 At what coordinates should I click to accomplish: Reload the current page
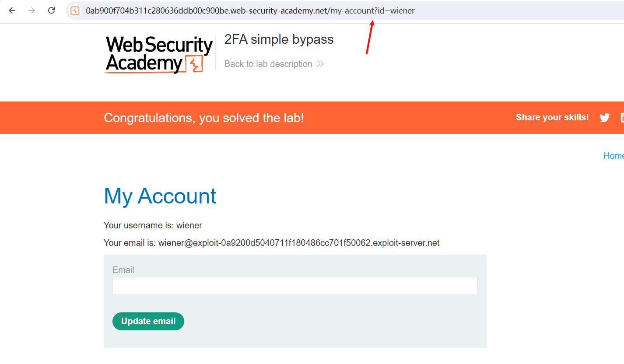point(51,10)
